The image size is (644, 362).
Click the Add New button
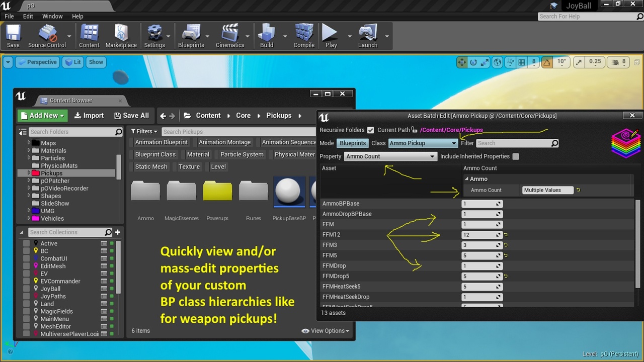[43, 116]
